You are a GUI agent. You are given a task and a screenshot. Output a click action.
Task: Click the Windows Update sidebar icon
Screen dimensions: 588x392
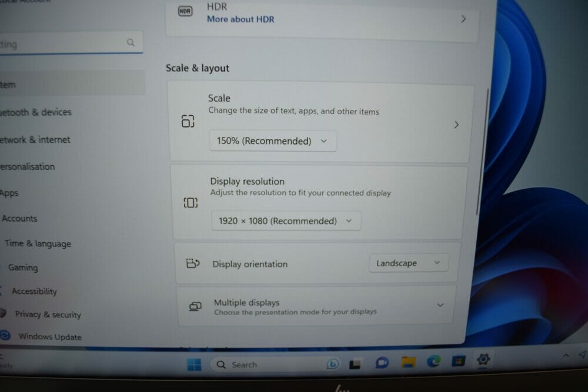[5, 334]
